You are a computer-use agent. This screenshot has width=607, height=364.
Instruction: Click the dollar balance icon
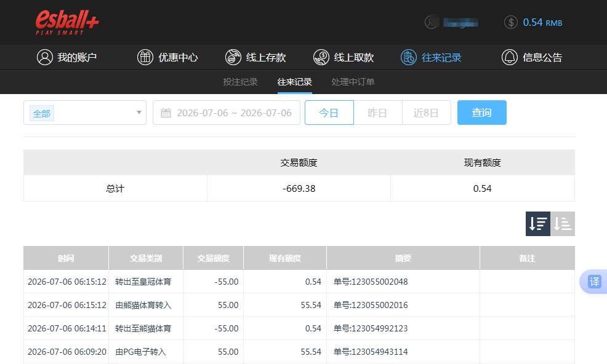[510, 22]
